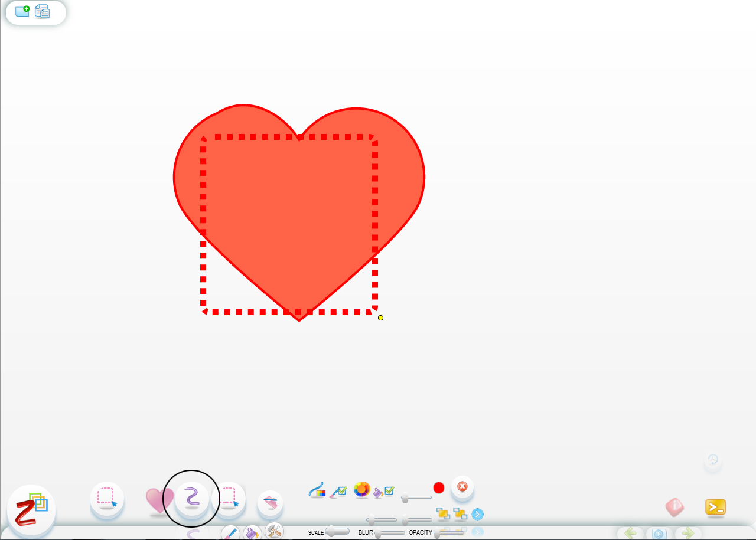Click the green next arrow button

[687, 533]
